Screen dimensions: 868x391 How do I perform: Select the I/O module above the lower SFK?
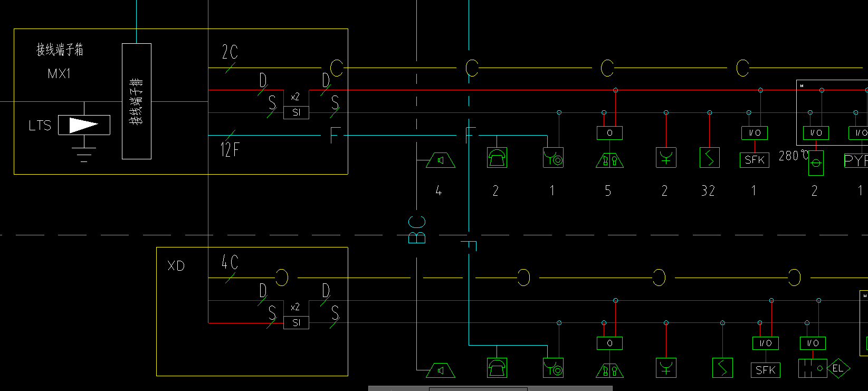(766, 343)
